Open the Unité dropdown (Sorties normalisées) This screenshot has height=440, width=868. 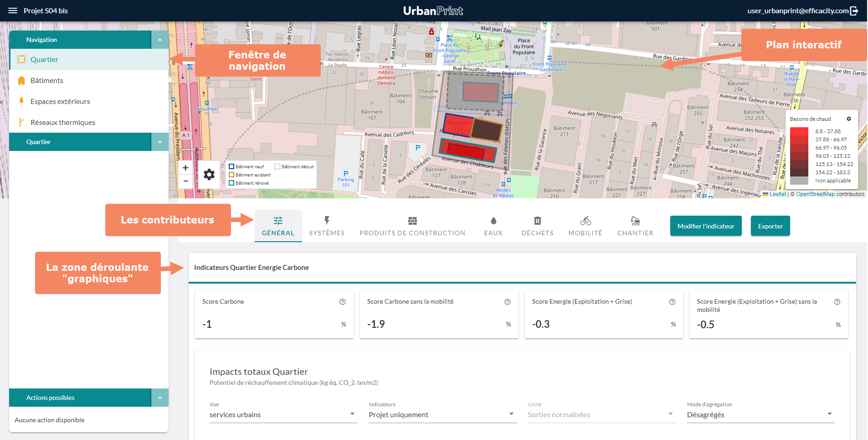click(602, 414)
